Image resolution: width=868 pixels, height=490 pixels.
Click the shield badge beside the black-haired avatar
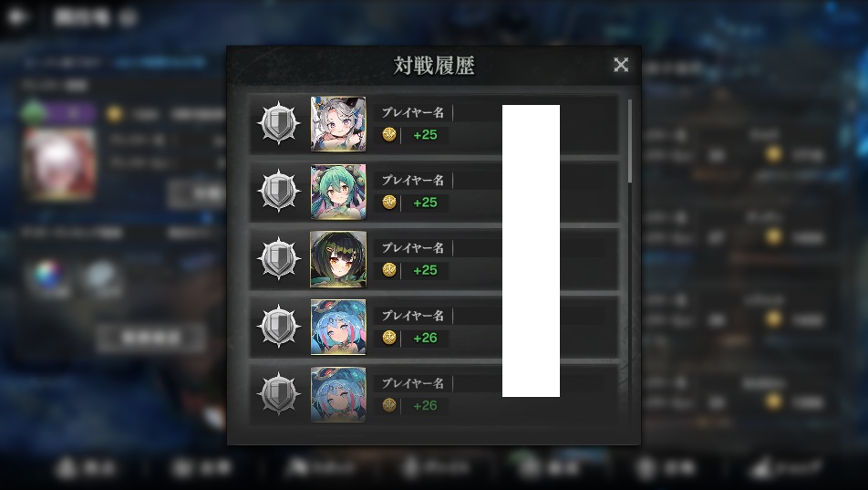click(278, 258)
